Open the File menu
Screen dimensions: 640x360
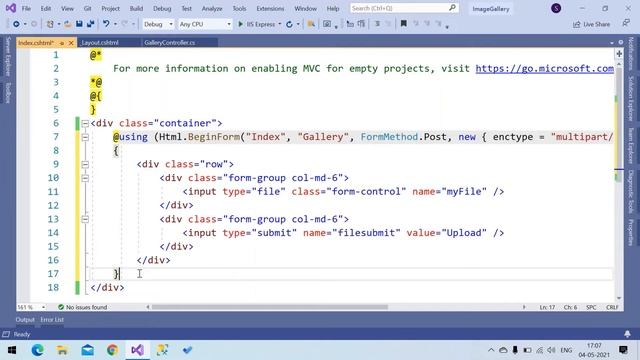coord(26,8)
